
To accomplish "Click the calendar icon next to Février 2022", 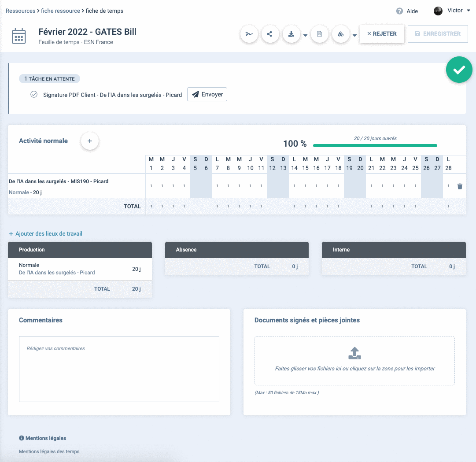I will (x=18, y=36).
